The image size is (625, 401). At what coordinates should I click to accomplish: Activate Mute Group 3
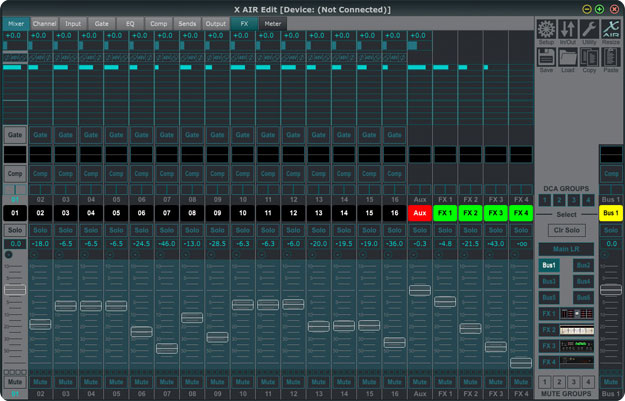(574, 382)
